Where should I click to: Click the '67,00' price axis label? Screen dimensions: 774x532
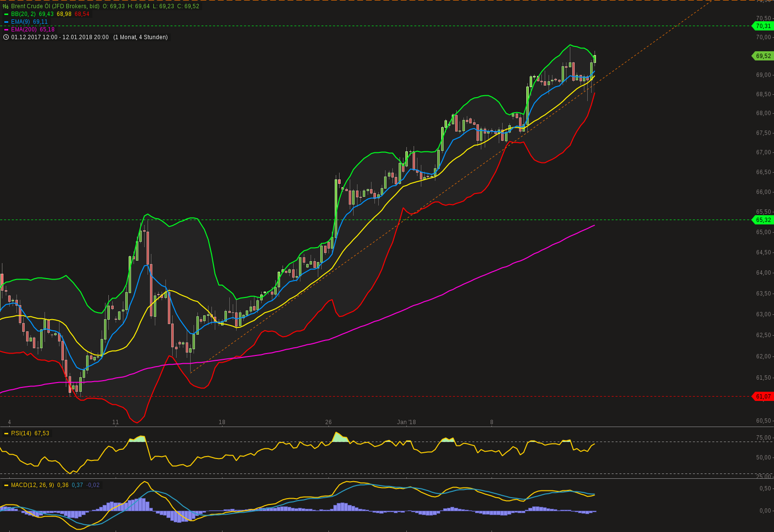(763, 152)
